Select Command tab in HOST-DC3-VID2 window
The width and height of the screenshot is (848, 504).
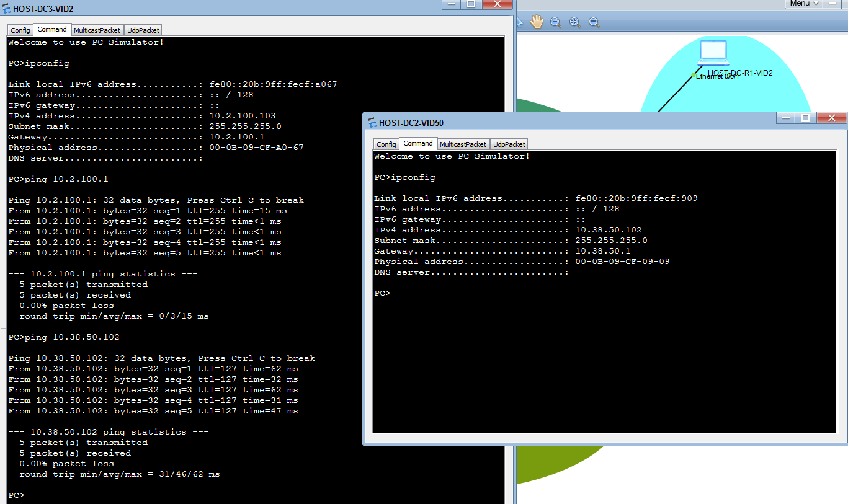click(52, 29)
